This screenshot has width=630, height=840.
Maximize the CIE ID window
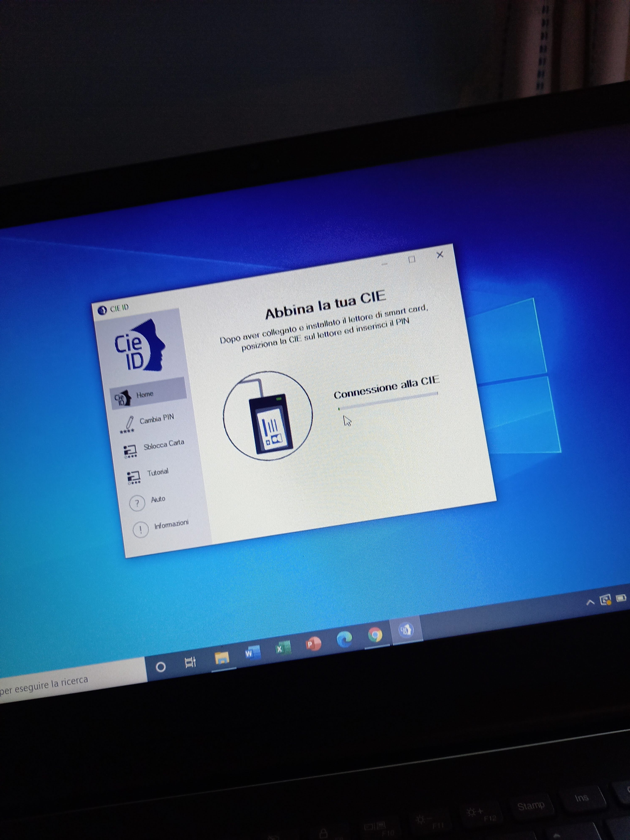(412, 259)
